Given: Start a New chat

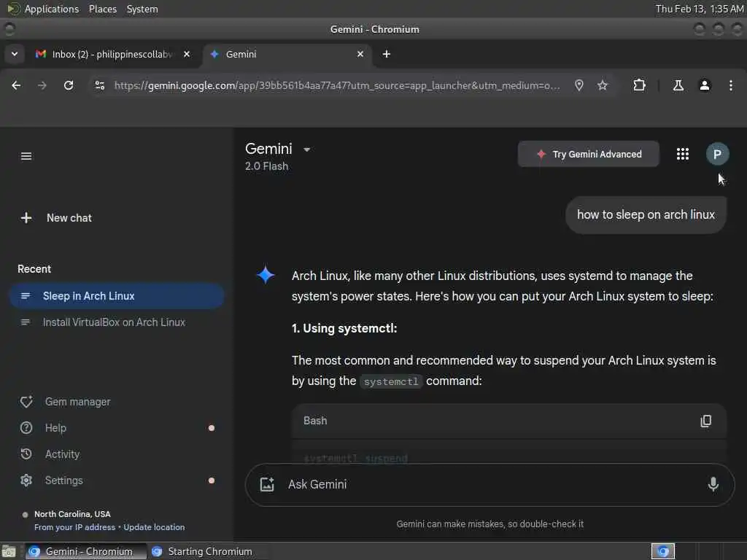Looking at the screenshot, I should coord(56,218).
